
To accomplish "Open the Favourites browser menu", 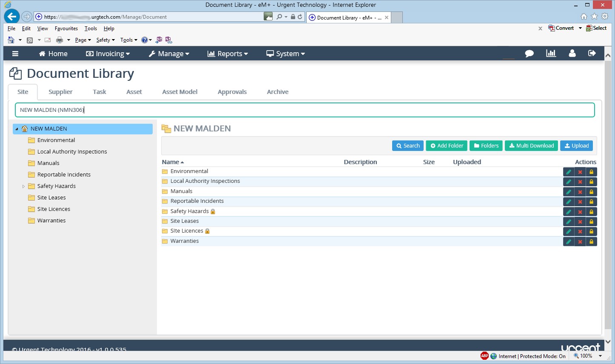I will point(66,28).
